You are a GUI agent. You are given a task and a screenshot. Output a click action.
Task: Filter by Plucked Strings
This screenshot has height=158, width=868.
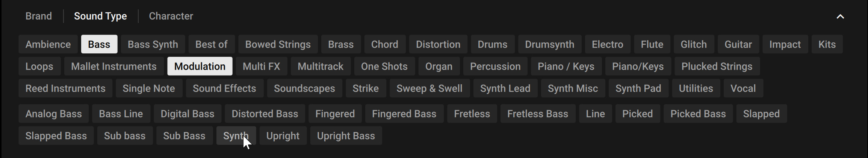tap(717, 67)
